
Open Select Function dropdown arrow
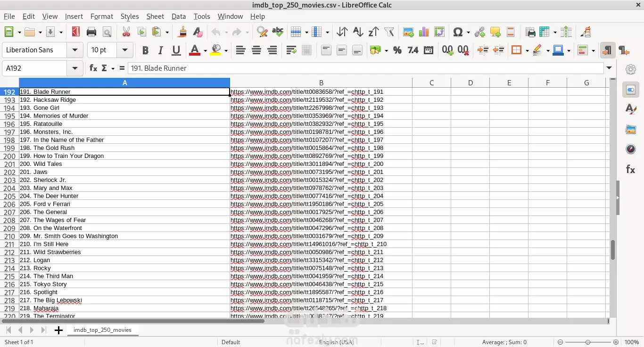click(113, 68)
